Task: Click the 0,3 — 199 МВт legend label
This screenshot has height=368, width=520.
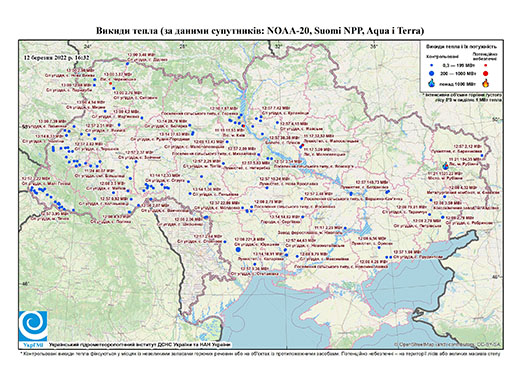Action: point(458,66)
